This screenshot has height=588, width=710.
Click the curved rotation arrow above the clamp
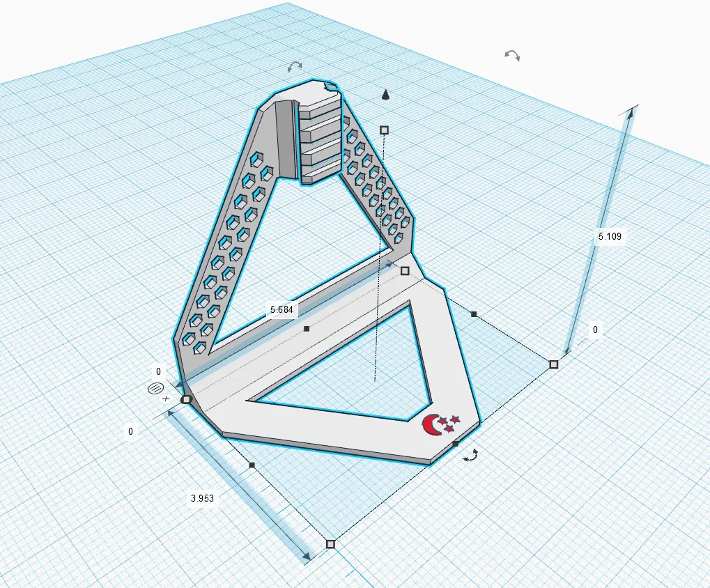295,67
